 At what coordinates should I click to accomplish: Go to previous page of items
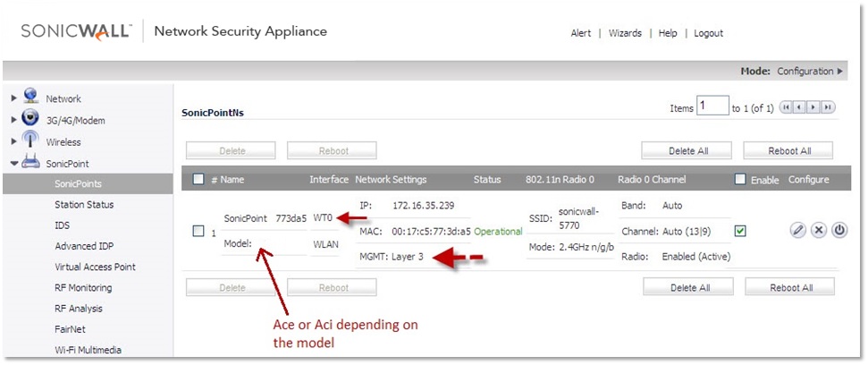coord(799,107)
